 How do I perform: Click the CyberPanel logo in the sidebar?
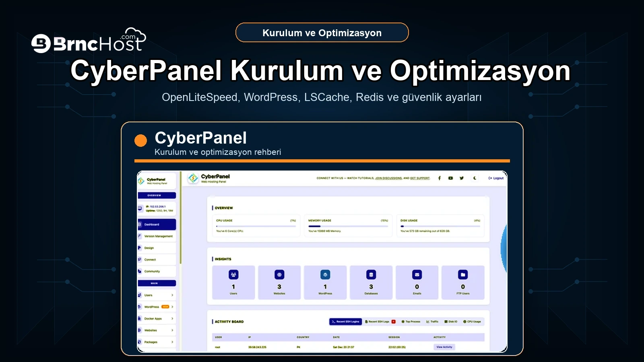coord(141,181)
